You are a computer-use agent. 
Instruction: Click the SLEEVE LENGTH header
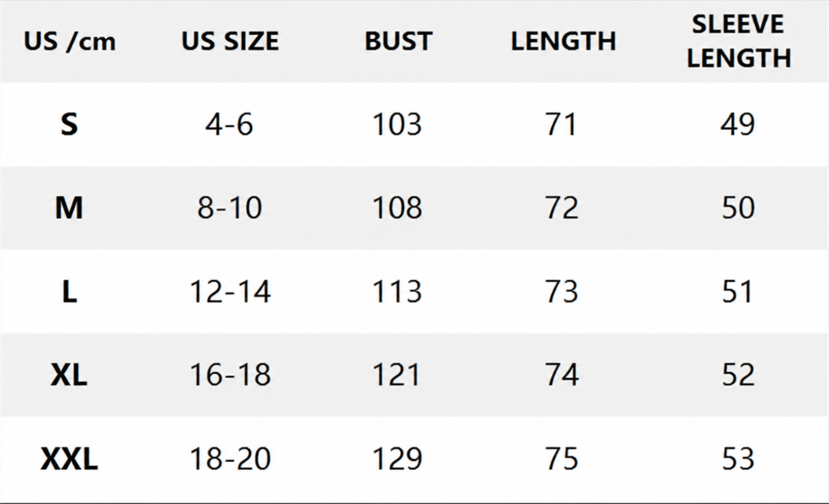tap(739, 41)
